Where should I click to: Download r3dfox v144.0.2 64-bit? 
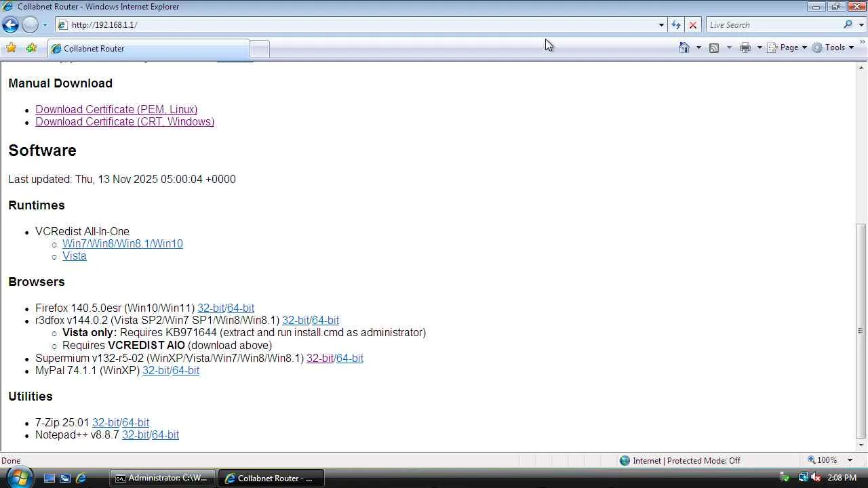[325, 321]
